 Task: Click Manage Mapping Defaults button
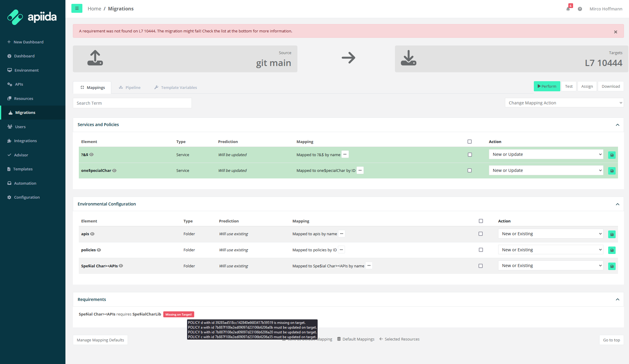[100, 340]
